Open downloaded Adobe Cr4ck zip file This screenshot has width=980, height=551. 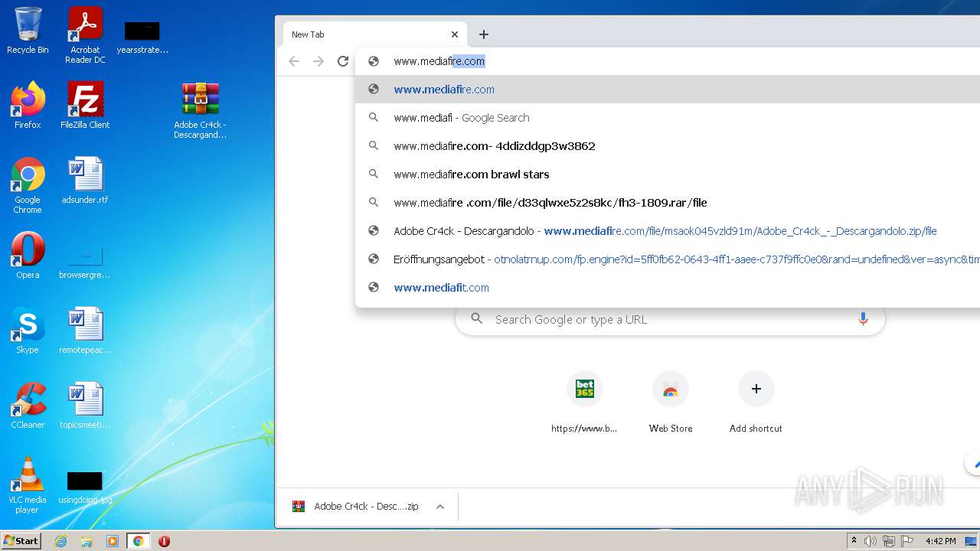coord(355,507)
